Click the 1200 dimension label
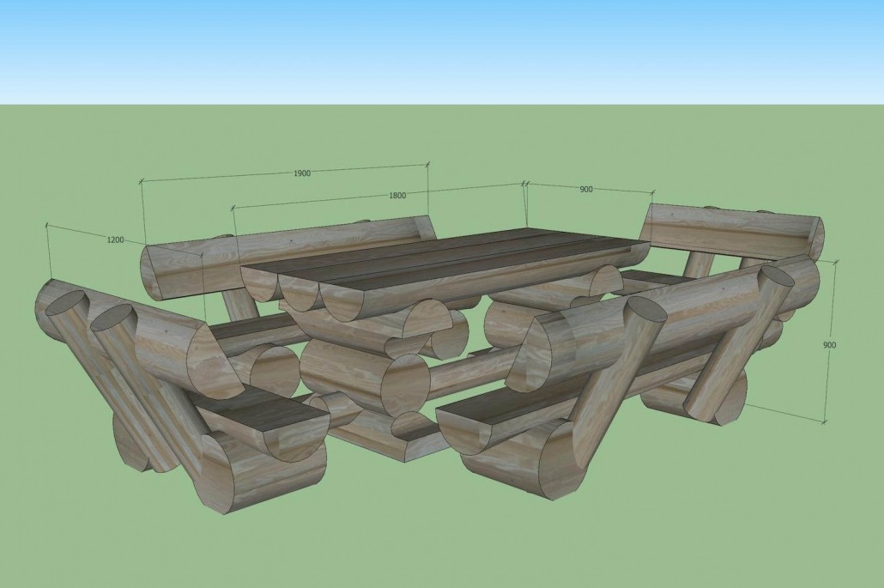Viewport: 884px width, 588px height. [x=115, y=241]
